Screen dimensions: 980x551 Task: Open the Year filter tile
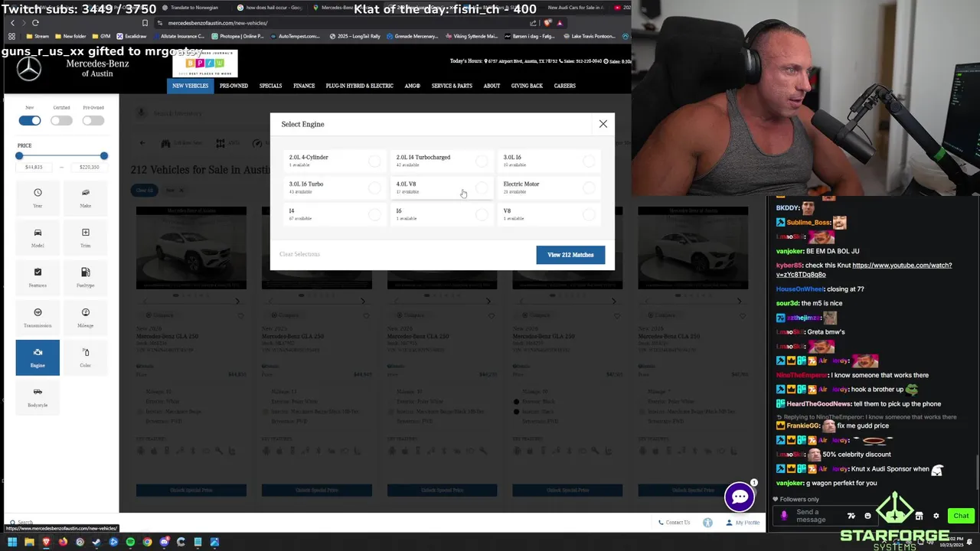pyautogui.click(x=38, y=197)
